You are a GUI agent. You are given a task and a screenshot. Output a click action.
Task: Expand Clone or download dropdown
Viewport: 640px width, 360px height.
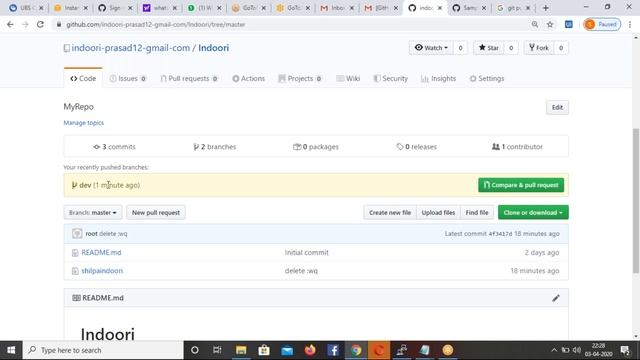tap(533, 213)
